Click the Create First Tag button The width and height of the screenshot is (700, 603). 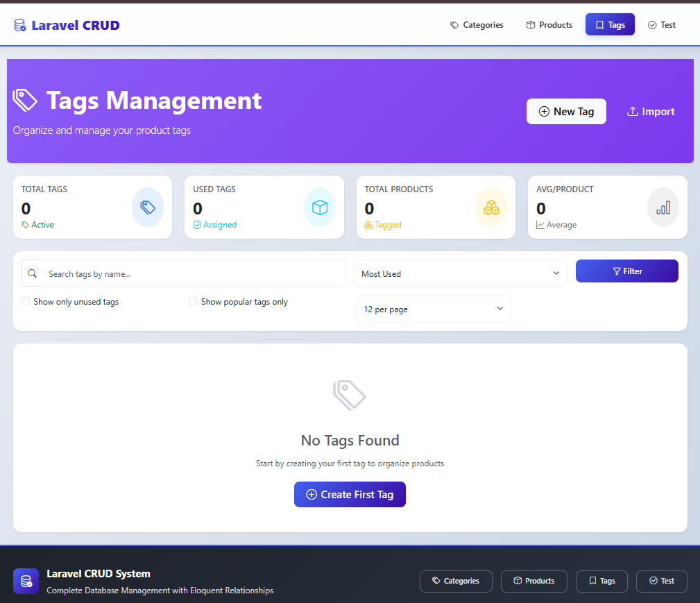pyautogui.click(x=350, y=495)
